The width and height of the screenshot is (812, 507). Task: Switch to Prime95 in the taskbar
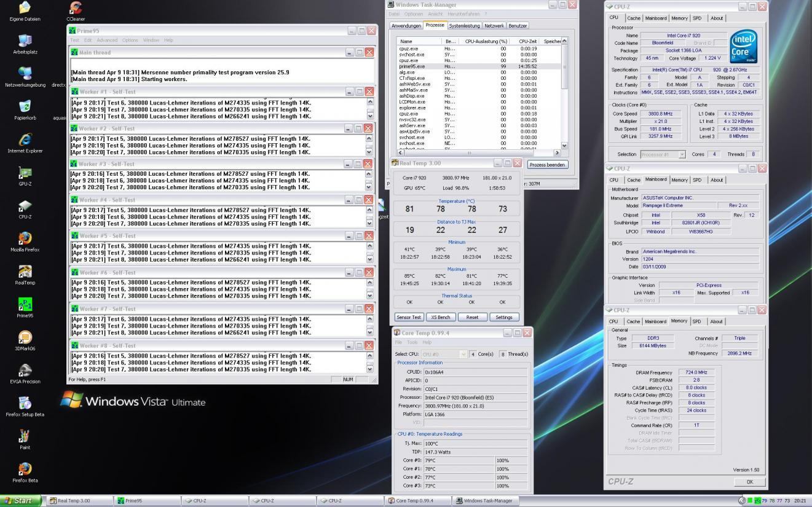(148, 501)
